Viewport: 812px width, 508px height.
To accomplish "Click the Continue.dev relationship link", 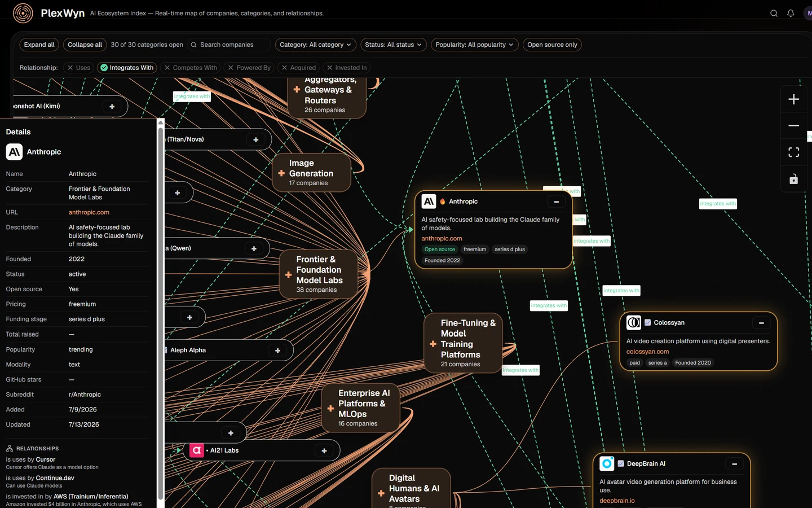I will click(x=55, y=478).
